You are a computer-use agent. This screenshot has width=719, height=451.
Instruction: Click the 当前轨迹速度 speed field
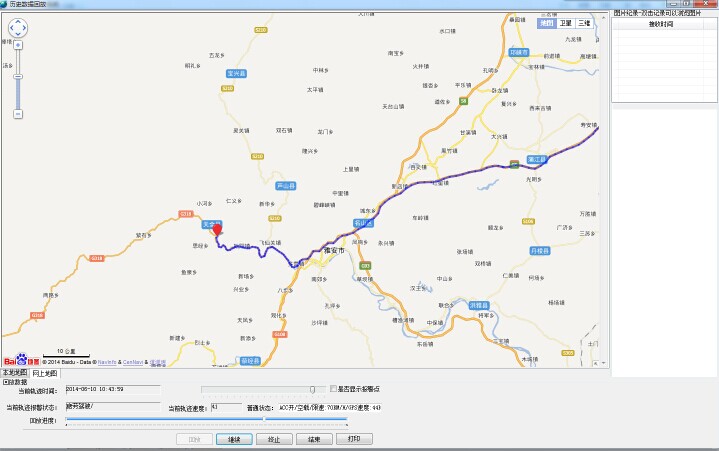point(226,407)
